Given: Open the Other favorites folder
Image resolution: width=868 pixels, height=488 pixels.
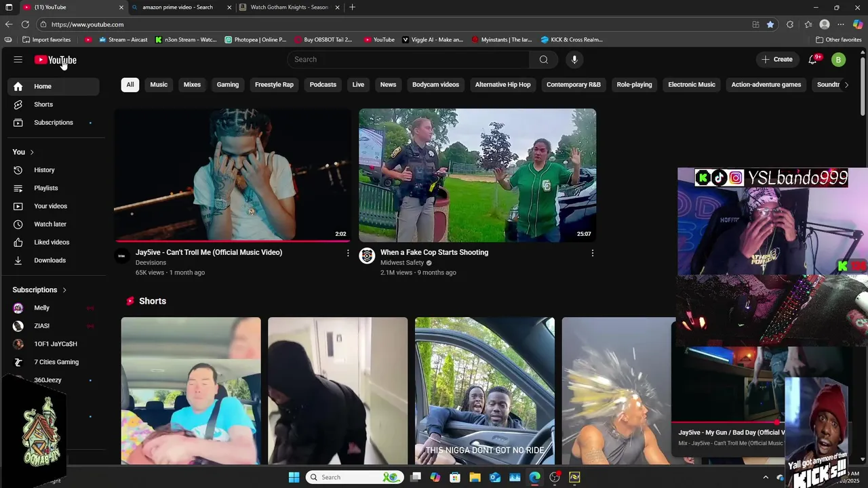Looking at the screenshot, I should click(x=839, y=39).
